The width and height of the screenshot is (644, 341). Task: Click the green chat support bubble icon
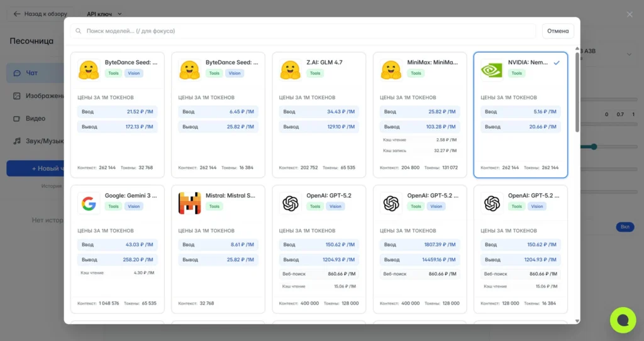623,320
